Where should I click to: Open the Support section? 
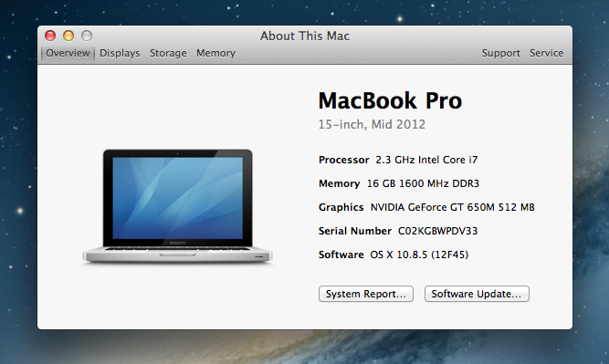click(x=500, y=53)
